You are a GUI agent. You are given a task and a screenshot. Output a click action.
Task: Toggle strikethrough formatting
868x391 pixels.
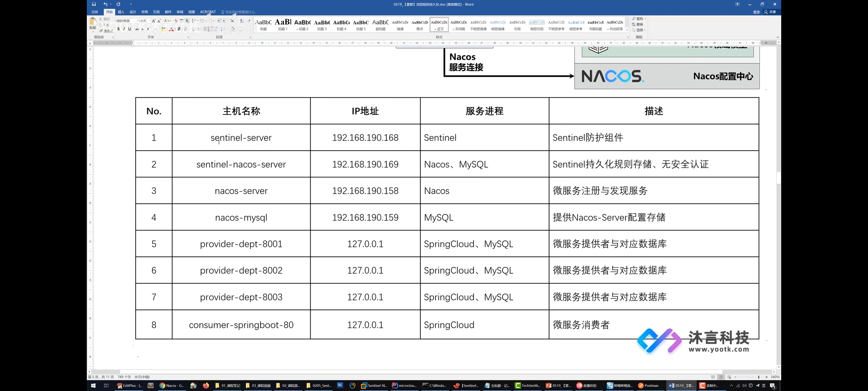coord(137,29)
